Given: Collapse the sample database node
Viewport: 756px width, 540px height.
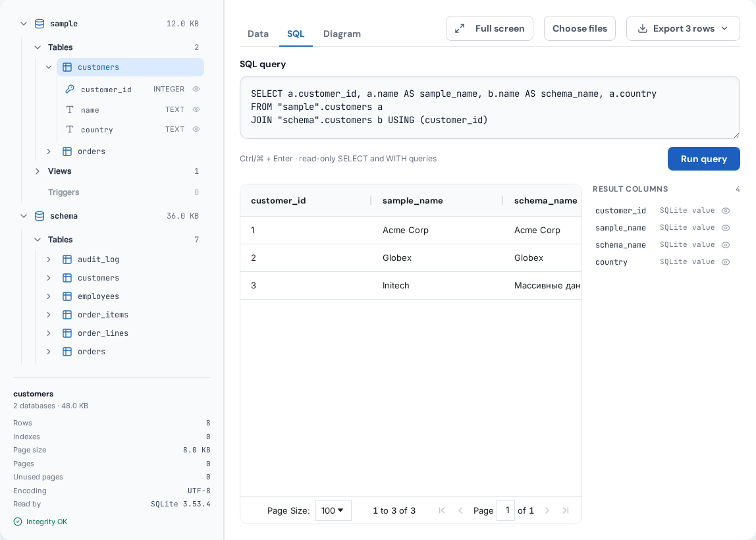Looking at the screenshot, I should (24, 24).
